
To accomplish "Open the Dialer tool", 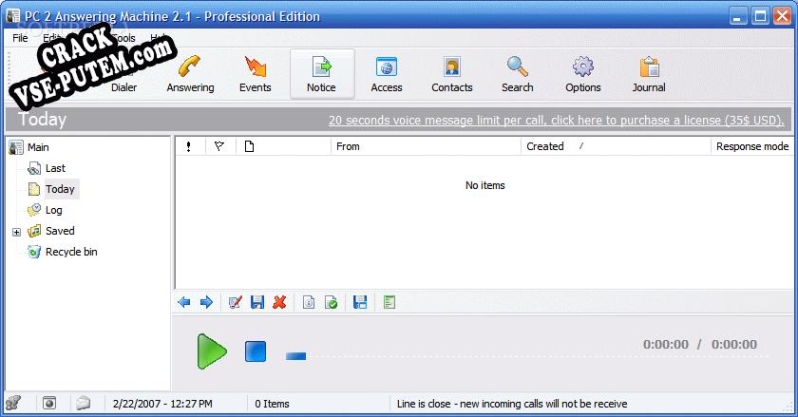I will pos(124,74).
